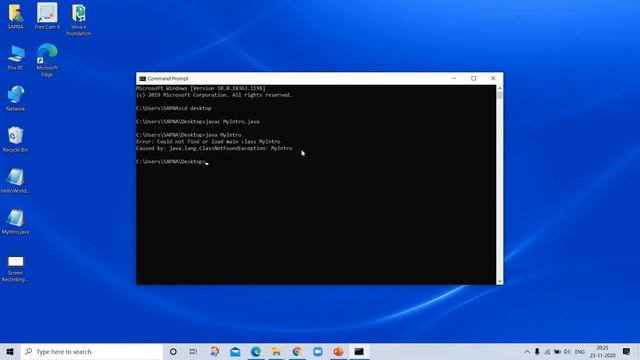Click the 'javac MyIntro.java' command line
Image resolution: width=640 pixels, height=360 pixels.
click(198, 122)
